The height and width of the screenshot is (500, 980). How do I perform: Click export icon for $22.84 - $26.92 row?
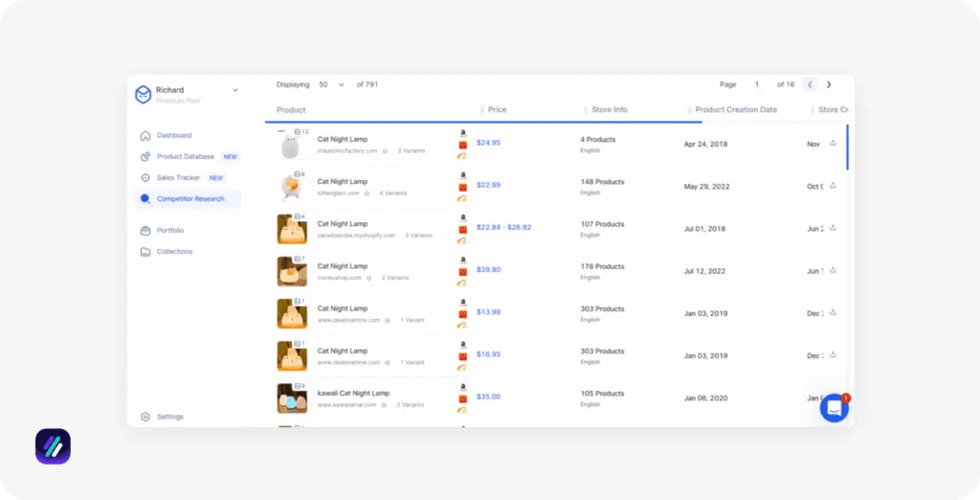point(833,228)
